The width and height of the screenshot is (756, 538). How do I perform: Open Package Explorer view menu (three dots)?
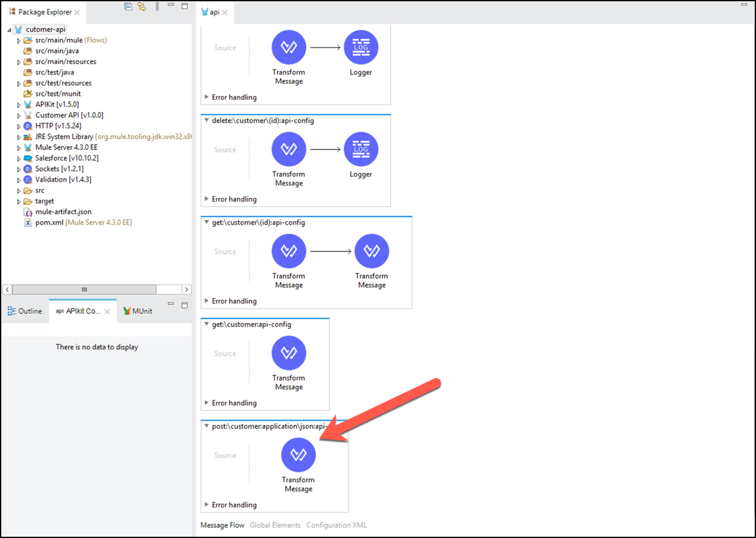[x=157, y=6]
